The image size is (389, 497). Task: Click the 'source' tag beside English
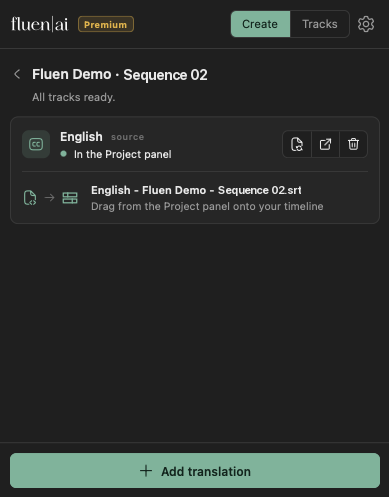coord(127,137)
